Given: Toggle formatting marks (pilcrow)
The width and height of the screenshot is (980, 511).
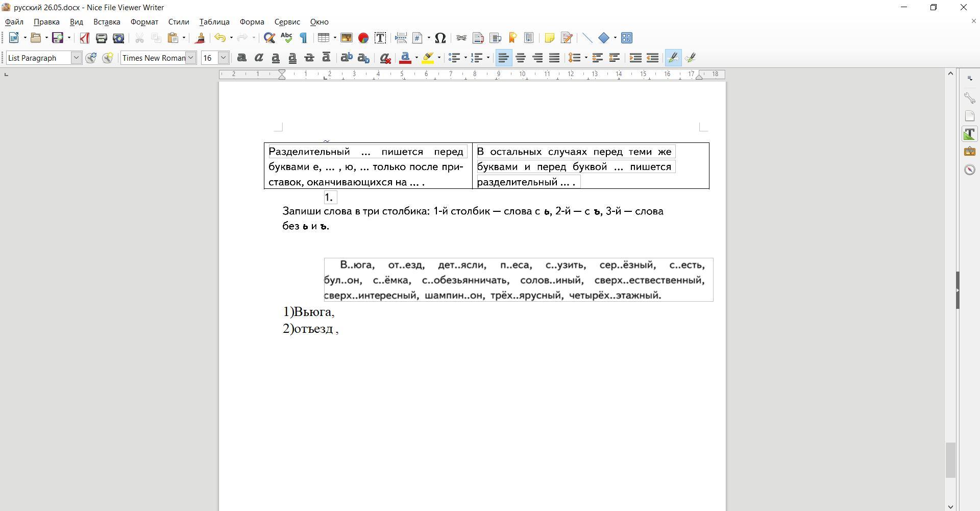Looking at the screenshot, I should (304, 38).
